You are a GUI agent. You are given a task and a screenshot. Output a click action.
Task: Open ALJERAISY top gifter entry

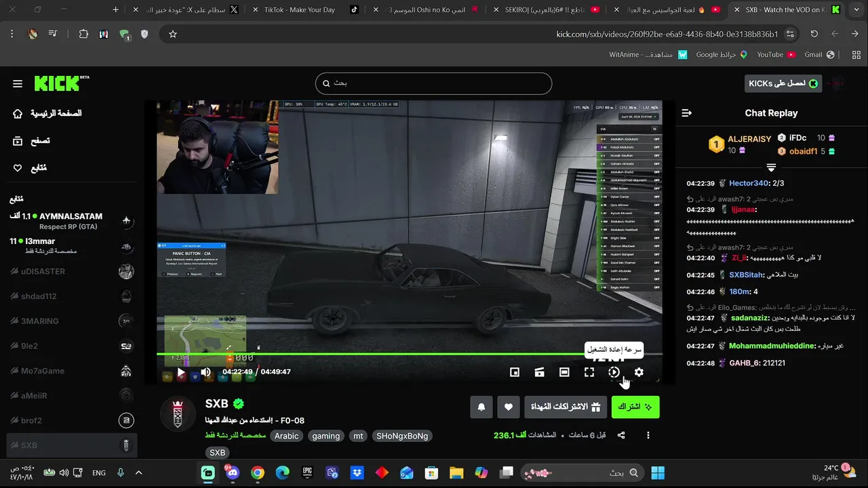click(740, 144)
